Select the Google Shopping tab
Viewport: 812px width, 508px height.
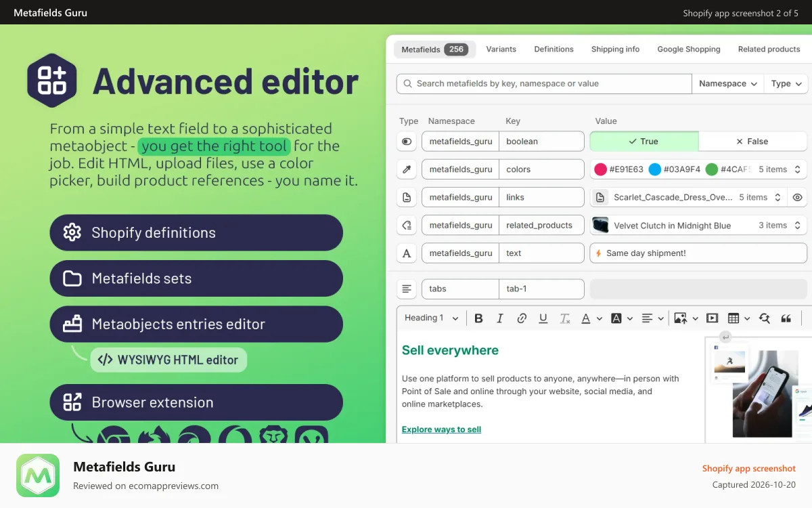point(689,49)
